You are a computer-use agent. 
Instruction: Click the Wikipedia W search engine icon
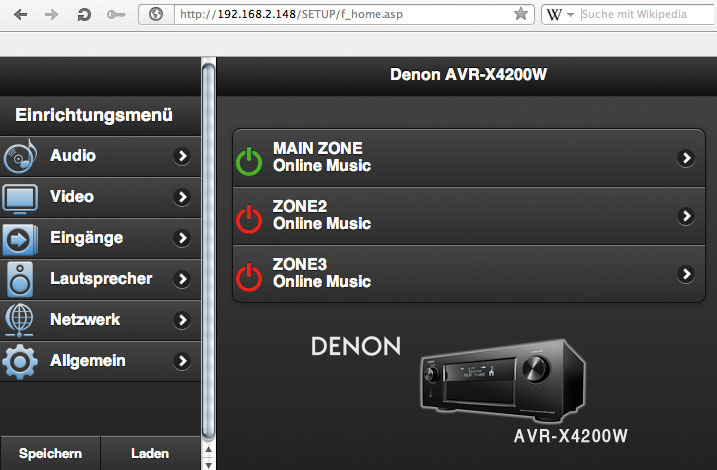click(554, 15)
